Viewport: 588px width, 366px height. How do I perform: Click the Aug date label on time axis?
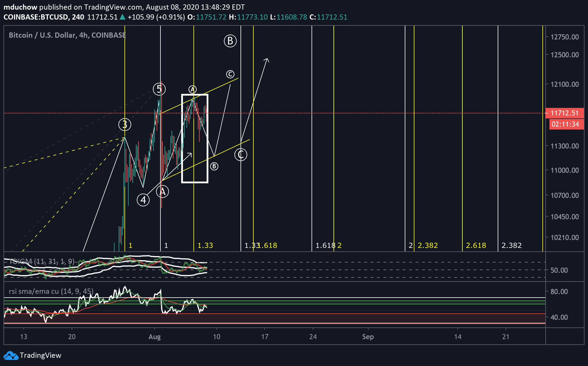(154, 337)
